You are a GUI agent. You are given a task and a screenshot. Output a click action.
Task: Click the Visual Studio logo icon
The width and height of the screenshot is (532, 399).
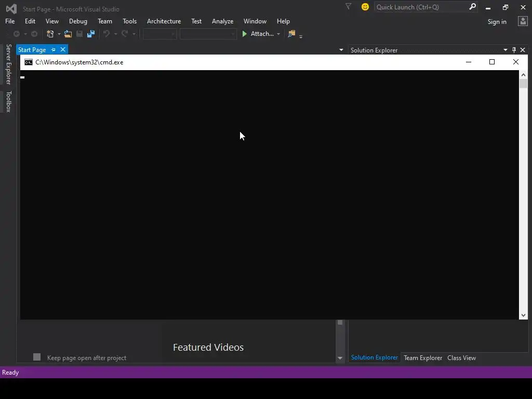tap(11, 9)
